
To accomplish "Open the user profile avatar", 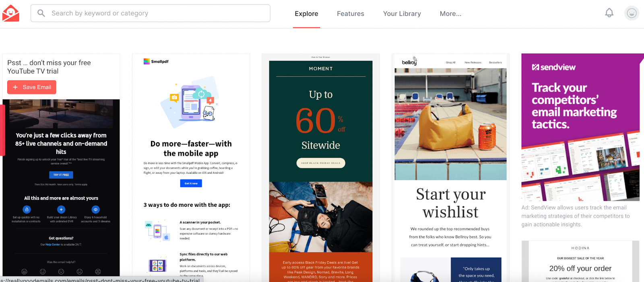I will [632, 13].
